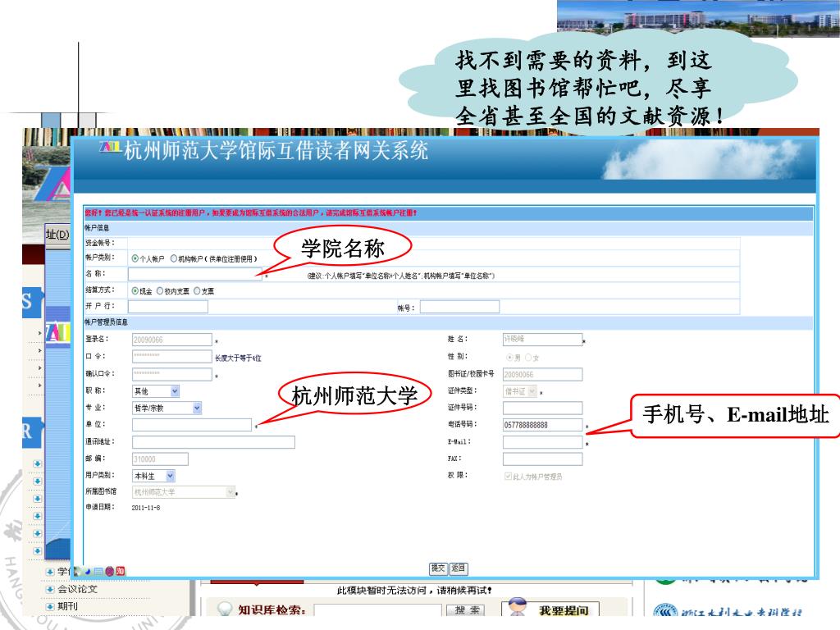
Task: Click the 返回 back button
Action: [x=458, y=568]
